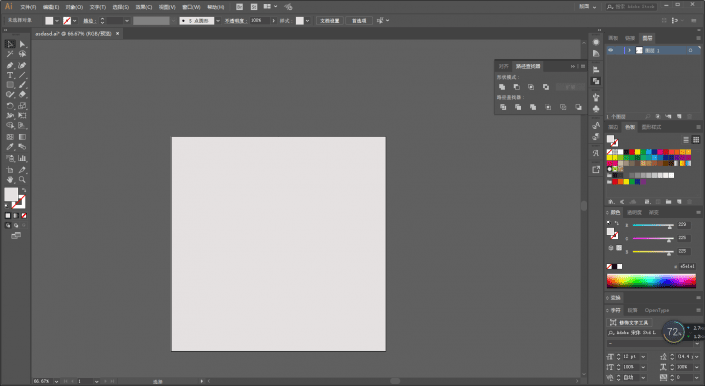Select the Direct Selection tool
Image resolution: width=705 pixels, height=386 pixels.
click(x=22, y=44)
